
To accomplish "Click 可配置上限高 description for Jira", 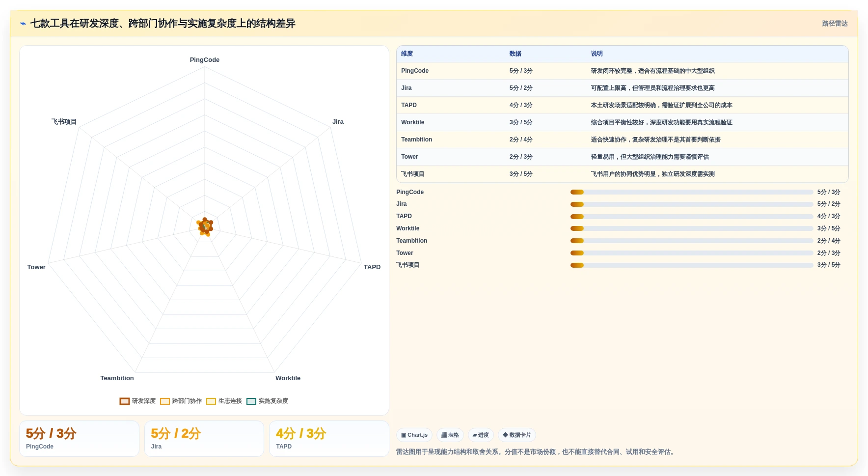I will tap(652, 88).
